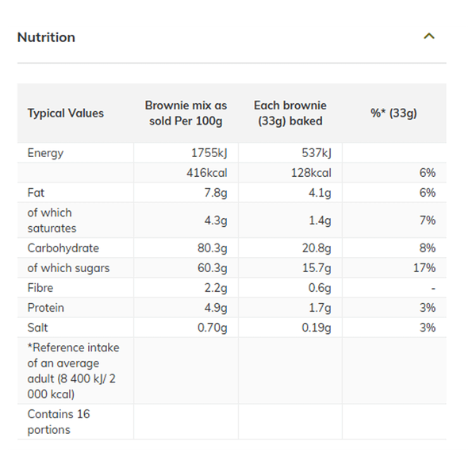
Task: Collapse the Nutrition section chevron
Action: point(429,36)
